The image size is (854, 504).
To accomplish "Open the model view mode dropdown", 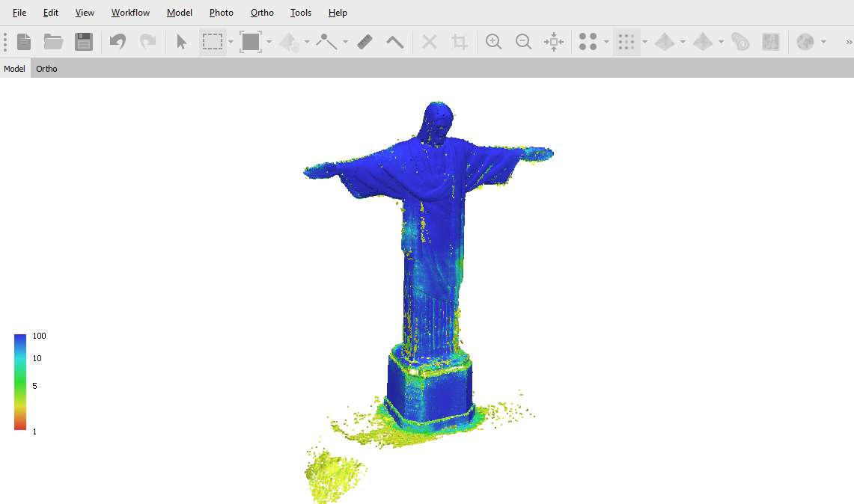I will click(683, 42).
